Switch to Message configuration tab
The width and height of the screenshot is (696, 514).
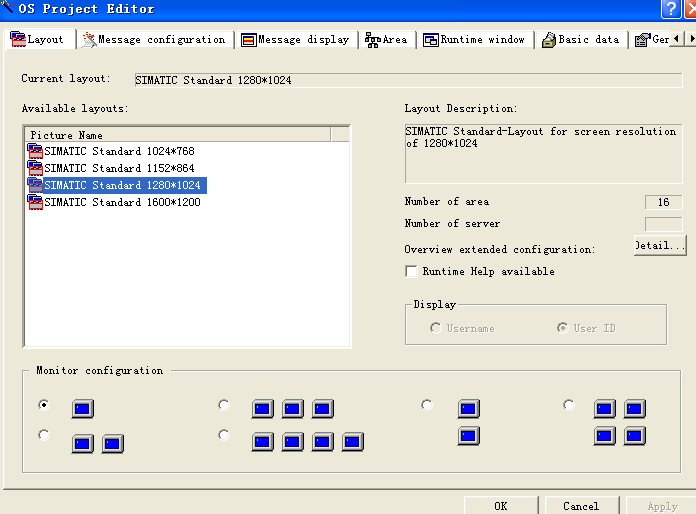(x=155, y=40)
